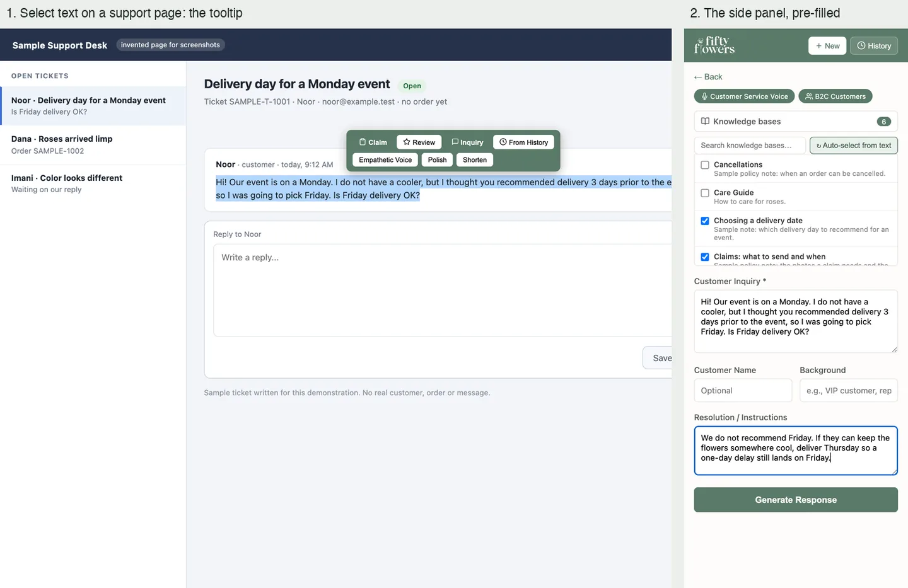This screenshot has width=908, height=588.
Task: Choose the Review action with star icon
Action: click(419, 142)
